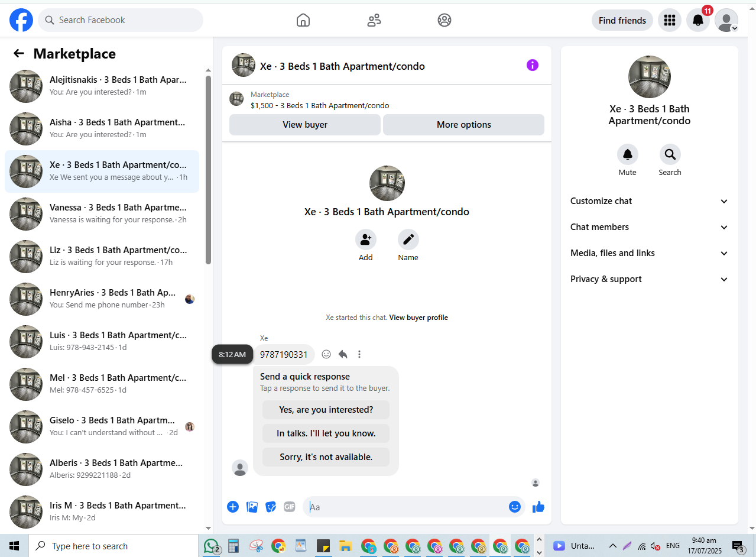
Task: Open the Vanessa conversation
Action: tap(102, 214)
